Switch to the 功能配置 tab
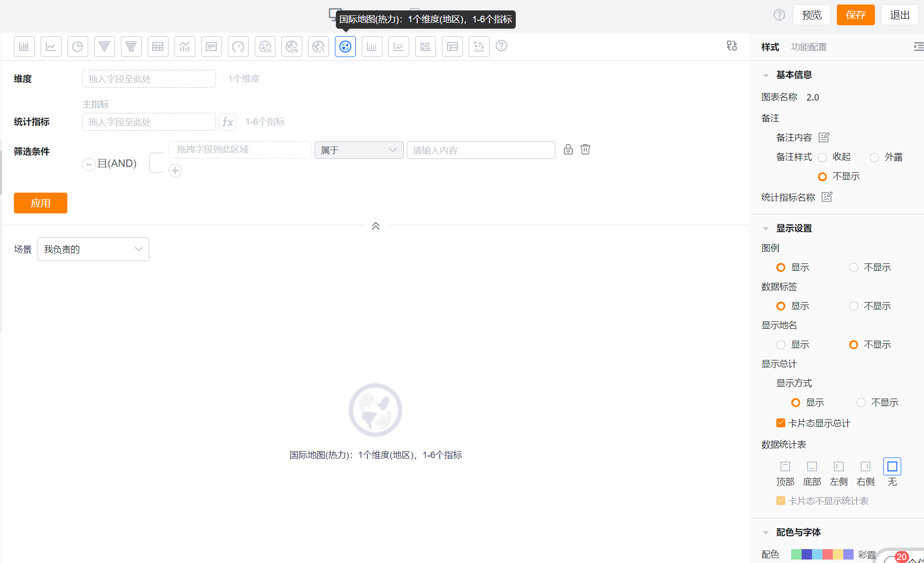This screenshot has width=924, height=563. [809, 47]
